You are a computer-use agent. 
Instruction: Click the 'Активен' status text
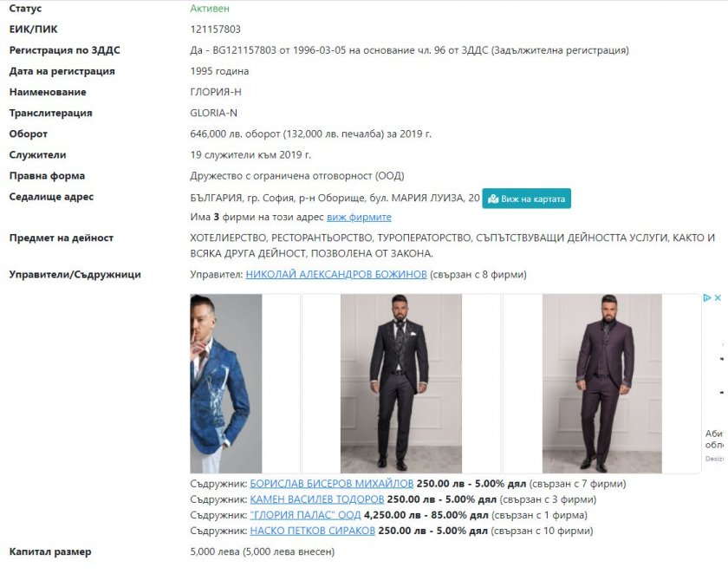[210, 9]
